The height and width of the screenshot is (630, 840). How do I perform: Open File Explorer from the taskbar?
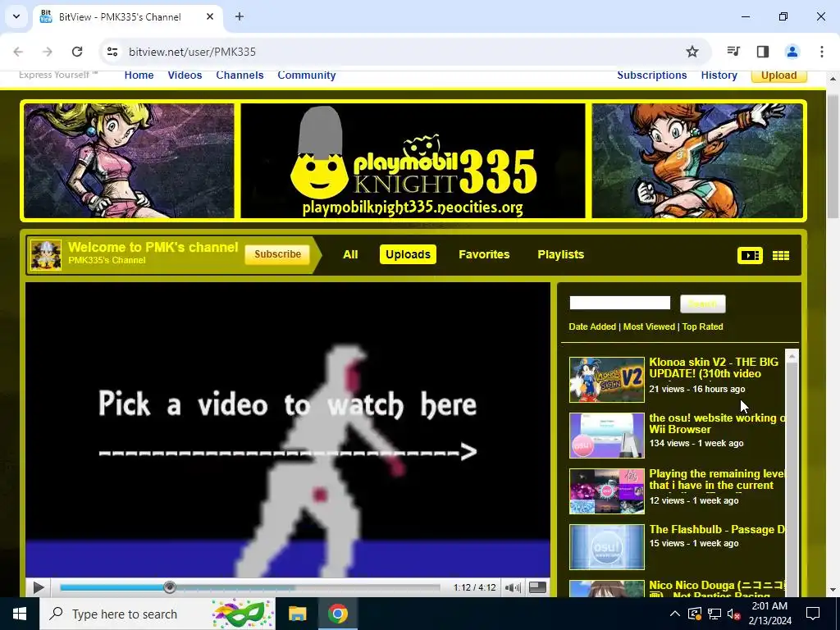pos(297,614)
